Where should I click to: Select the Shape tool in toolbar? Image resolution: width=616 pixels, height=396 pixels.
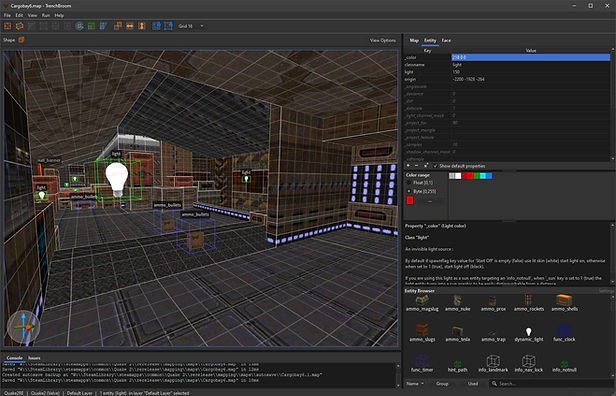click(x=7, y=26)
